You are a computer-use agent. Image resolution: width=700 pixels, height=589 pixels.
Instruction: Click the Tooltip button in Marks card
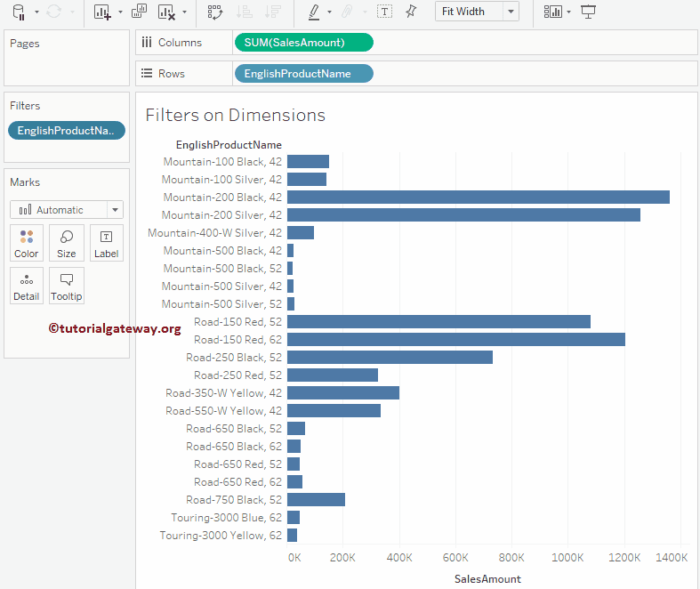tap(67, 286)
